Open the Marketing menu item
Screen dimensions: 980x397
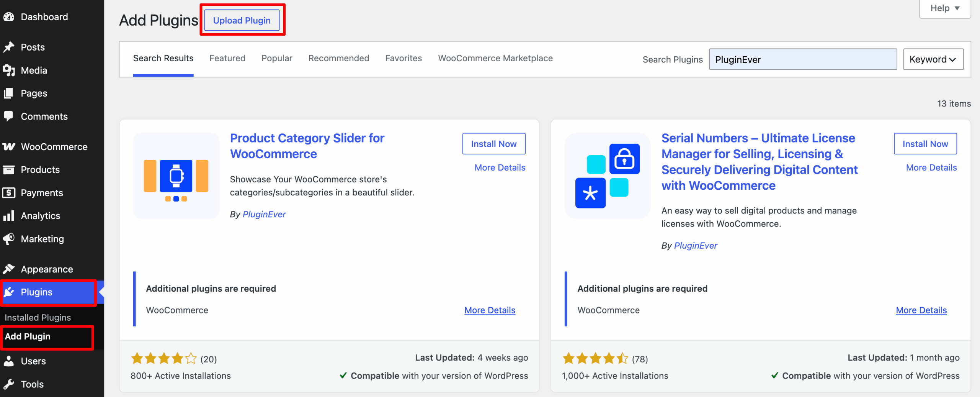(x=52, y=239)
